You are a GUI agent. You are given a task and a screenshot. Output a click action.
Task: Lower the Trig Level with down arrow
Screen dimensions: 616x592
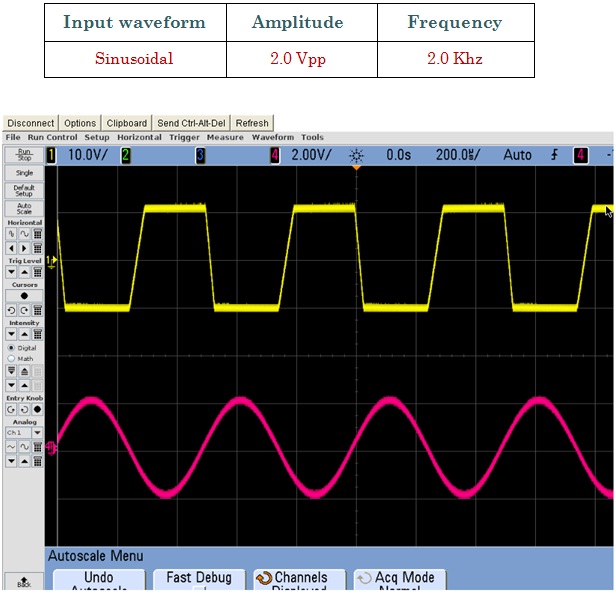[11, 272]
